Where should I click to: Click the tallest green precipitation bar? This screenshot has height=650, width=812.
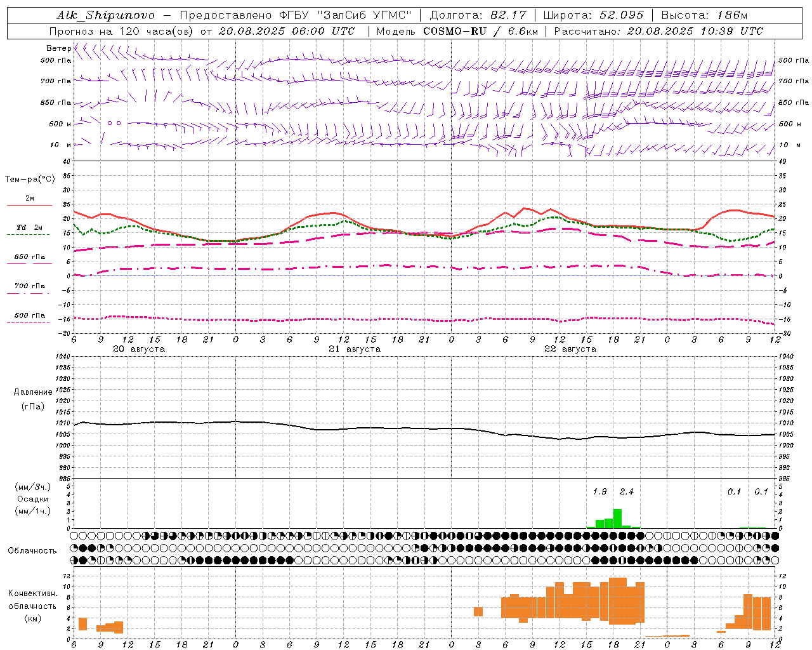617,519
